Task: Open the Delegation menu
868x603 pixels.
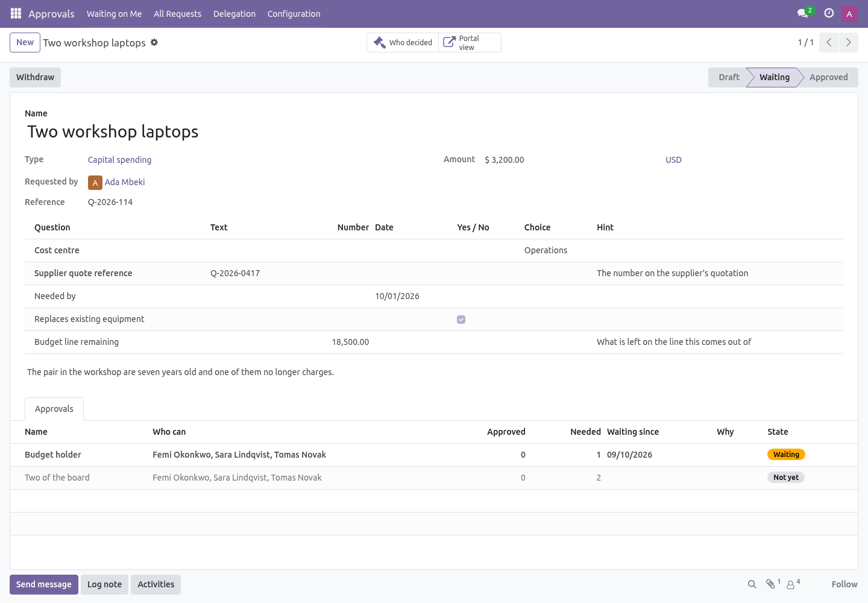Action: [x=234, y=14]
